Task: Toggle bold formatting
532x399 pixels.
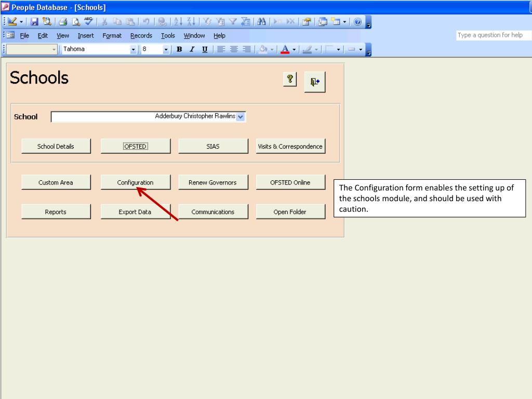Action: (x=179, y=49)
